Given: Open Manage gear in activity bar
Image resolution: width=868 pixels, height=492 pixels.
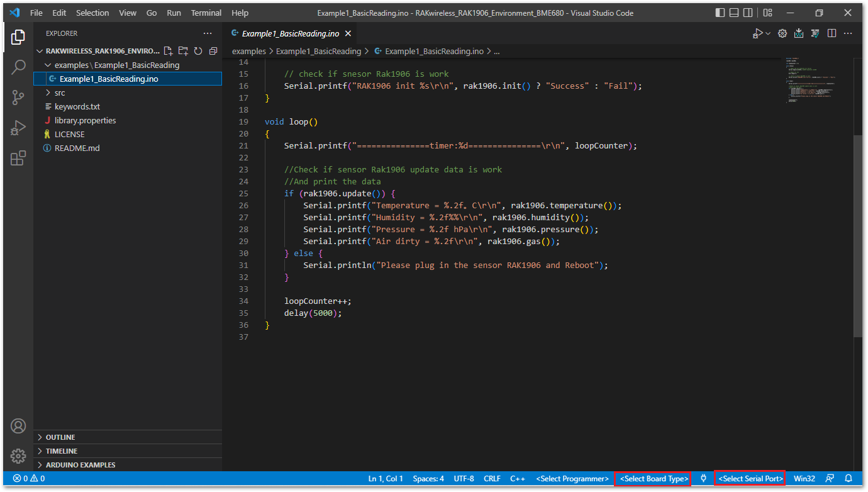Looking at the screenshot, I should pos(18,456).
